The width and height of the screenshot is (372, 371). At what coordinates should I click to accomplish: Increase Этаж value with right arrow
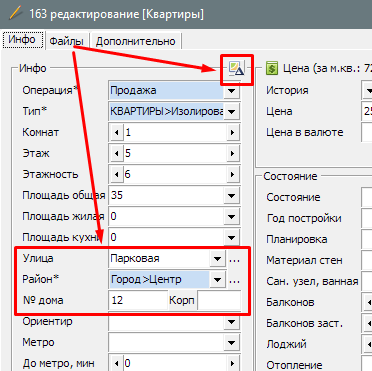click(x=232, y=154)
